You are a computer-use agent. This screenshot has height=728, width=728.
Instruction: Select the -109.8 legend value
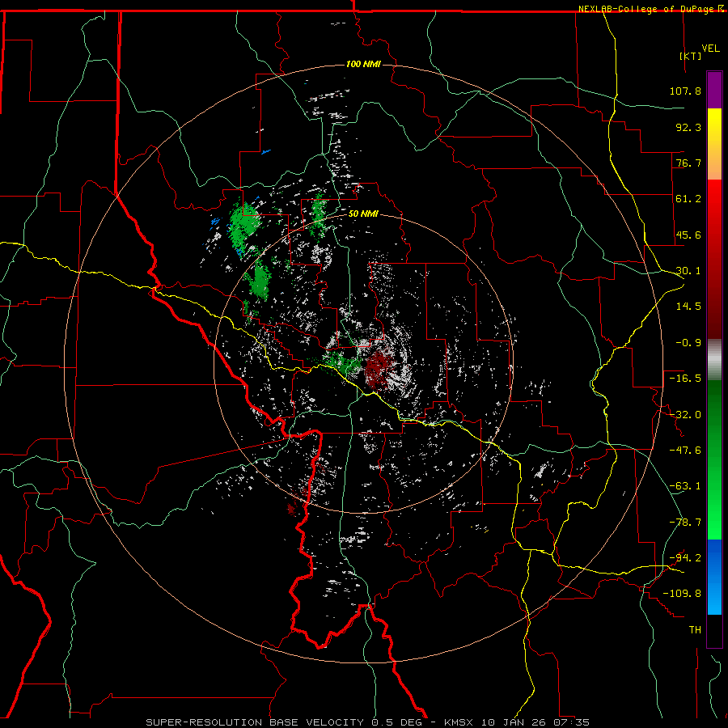tap(682, 594)
